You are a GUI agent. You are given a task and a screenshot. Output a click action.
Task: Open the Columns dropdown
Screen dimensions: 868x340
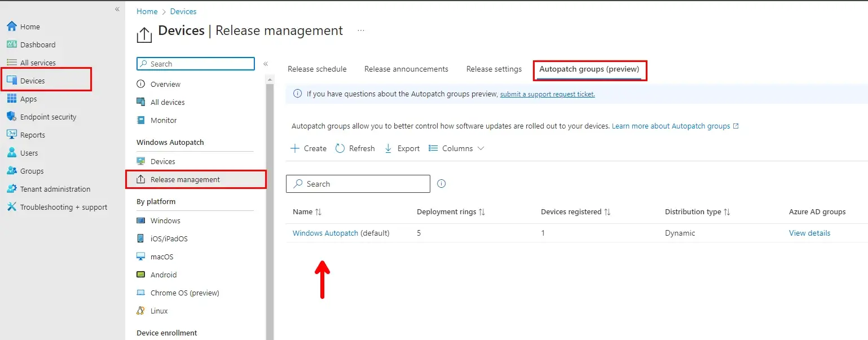point(456,148)
